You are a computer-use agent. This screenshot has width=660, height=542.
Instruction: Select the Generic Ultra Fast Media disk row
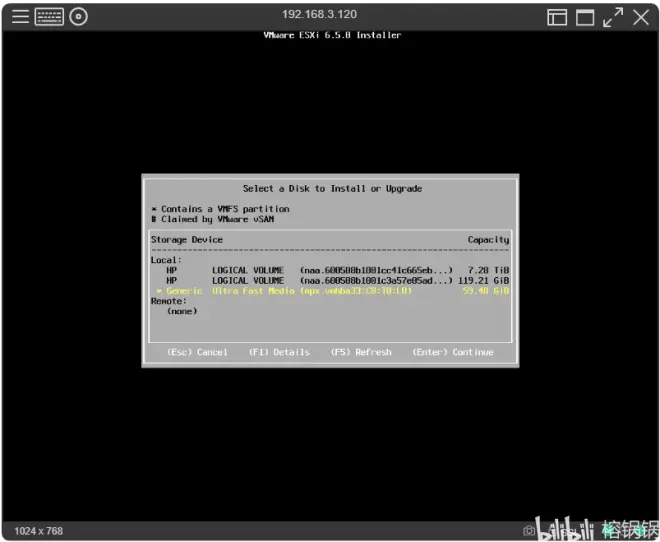330,291
